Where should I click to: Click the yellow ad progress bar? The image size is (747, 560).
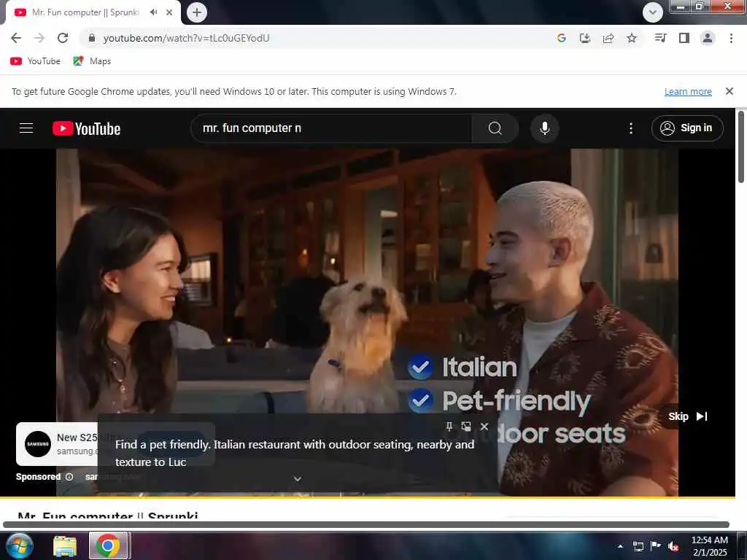[368, 497]
